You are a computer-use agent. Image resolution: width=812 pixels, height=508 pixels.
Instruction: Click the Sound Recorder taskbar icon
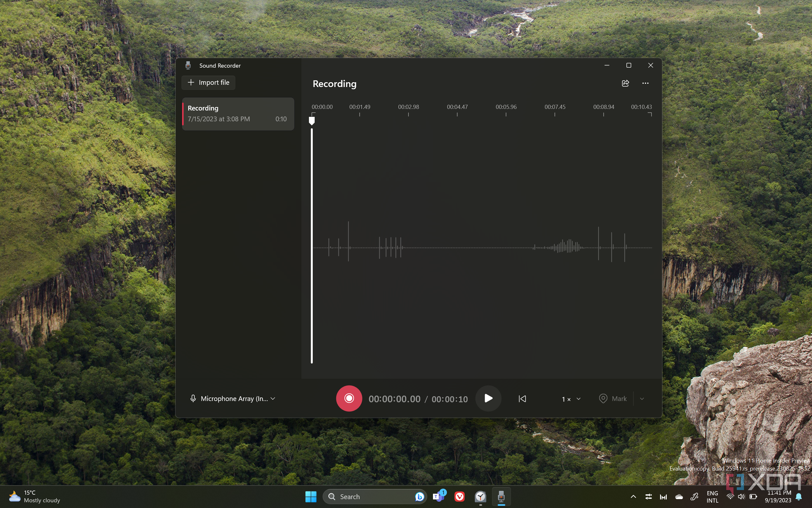pyautogui.click(x=501, y=497)
